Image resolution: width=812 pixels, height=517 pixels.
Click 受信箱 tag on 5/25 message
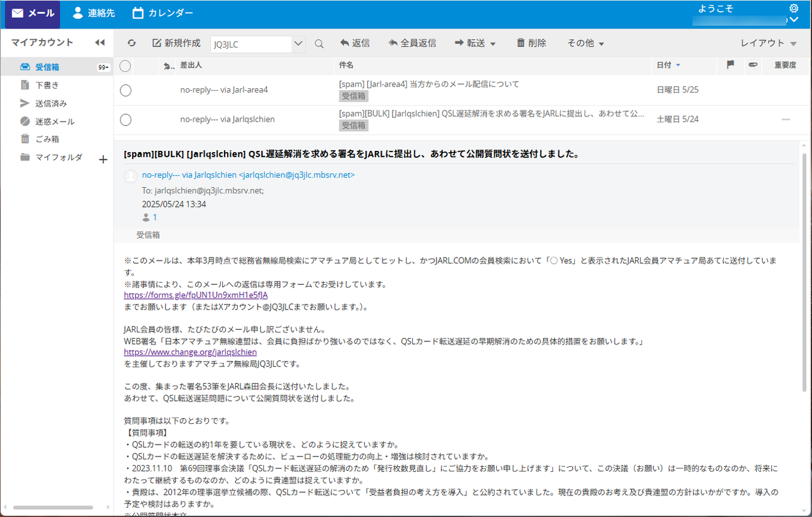353,96
